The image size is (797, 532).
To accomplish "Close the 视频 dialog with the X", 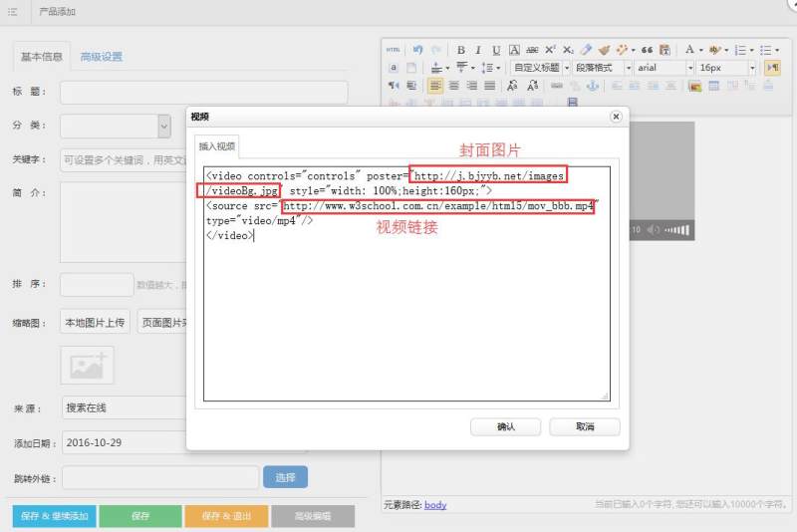I will point(616,117).
